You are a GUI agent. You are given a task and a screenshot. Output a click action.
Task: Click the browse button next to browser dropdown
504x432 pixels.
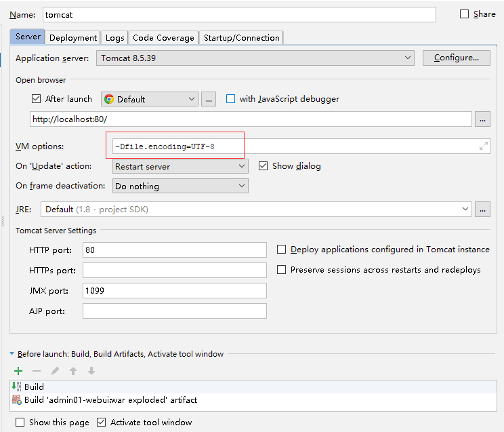pos(209,99)
